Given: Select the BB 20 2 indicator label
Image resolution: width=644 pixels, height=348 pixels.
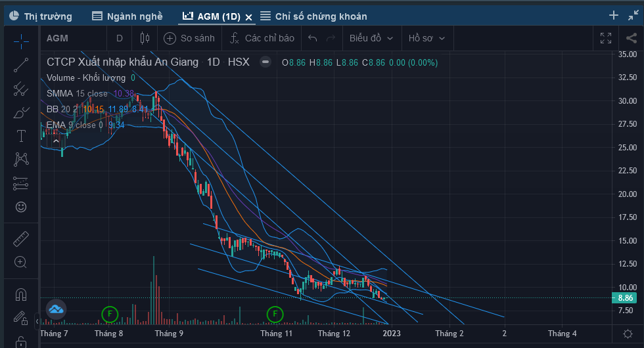Looking at the screenshot, I should pyautogui.click(x=62, y=109).
